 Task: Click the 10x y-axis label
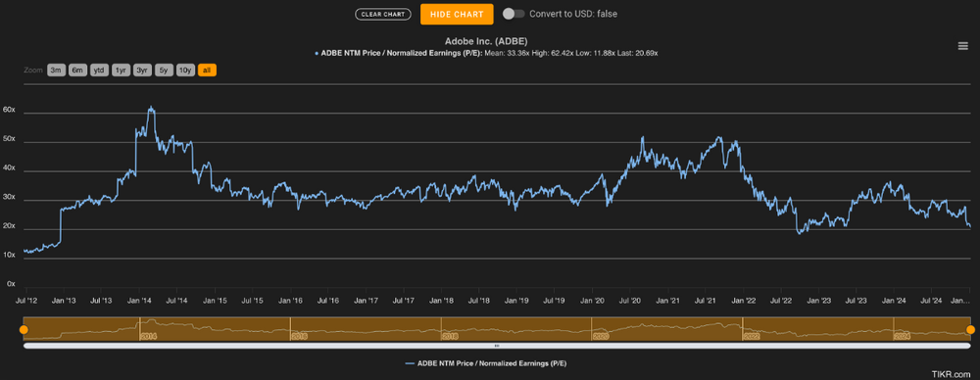click(x=9, y=255)
